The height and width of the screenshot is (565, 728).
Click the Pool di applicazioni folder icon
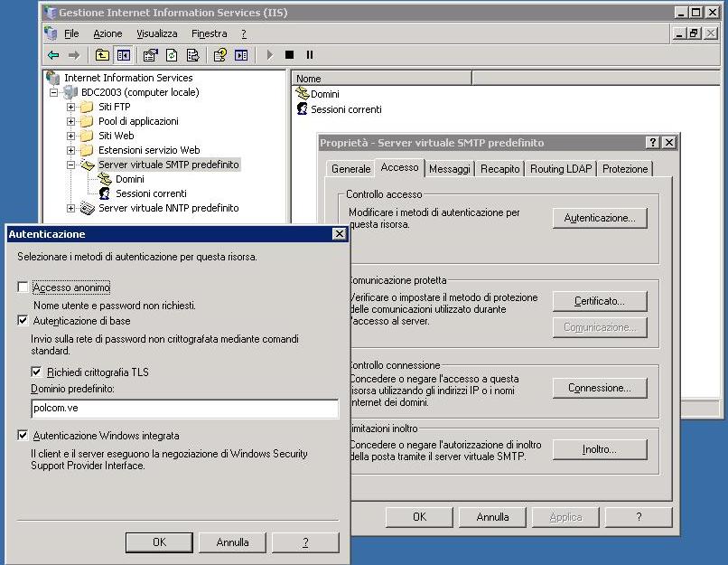[87, 121]
